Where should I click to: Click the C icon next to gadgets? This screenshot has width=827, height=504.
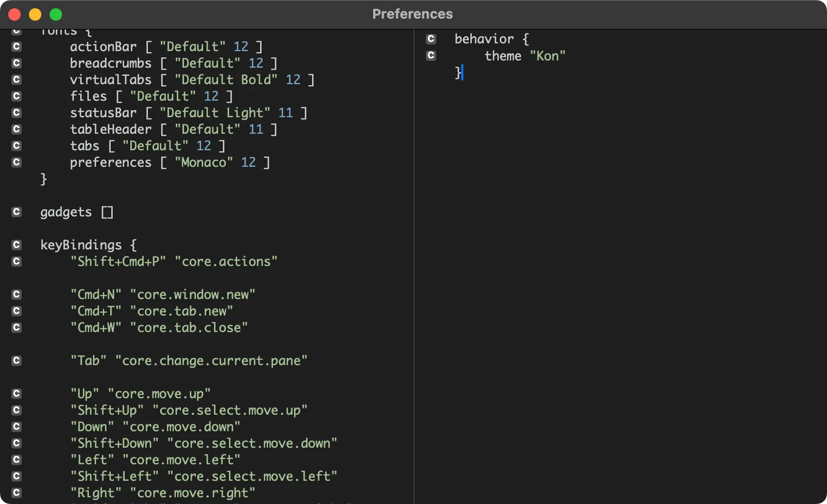coord(17,212)
